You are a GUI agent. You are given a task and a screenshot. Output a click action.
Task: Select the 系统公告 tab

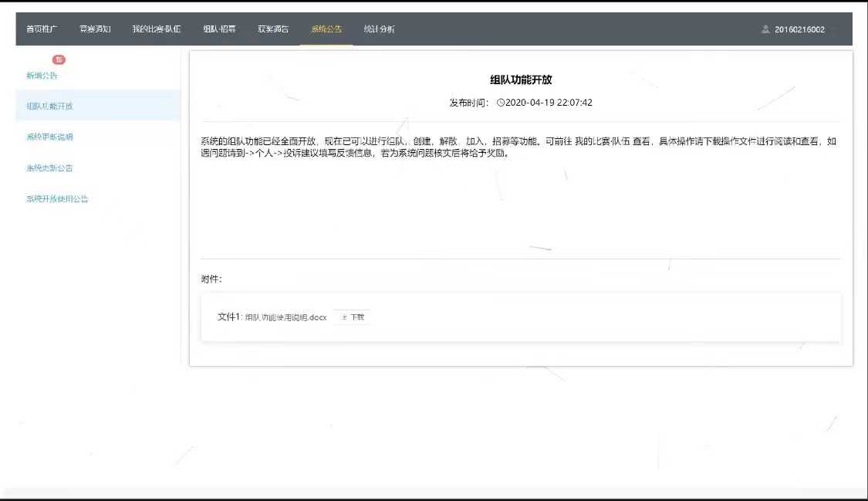326,29
